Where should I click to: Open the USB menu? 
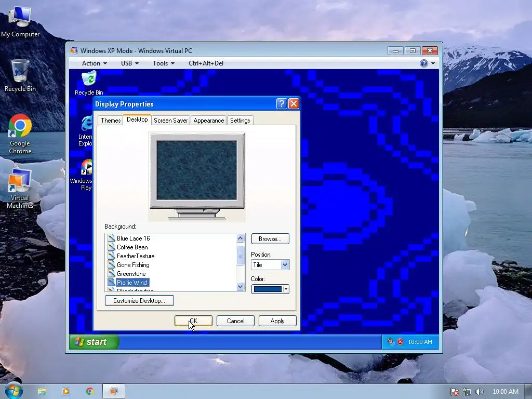(129, 63)
